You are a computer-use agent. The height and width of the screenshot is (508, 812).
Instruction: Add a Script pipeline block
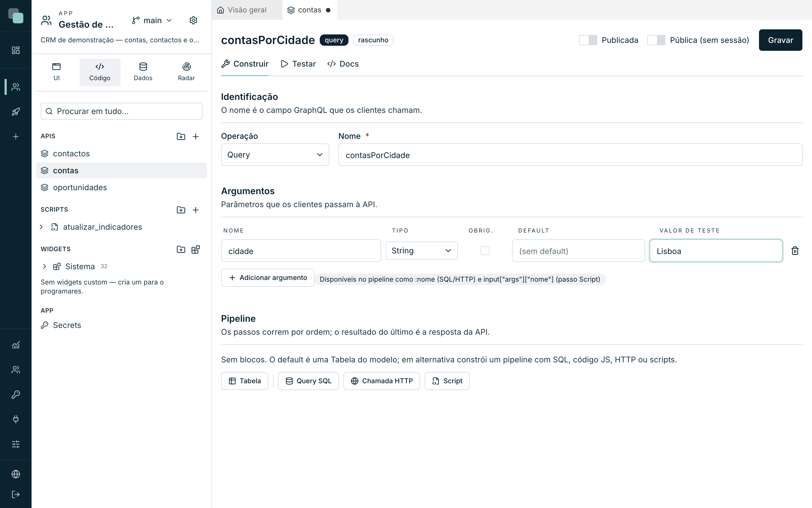[447, 381]
